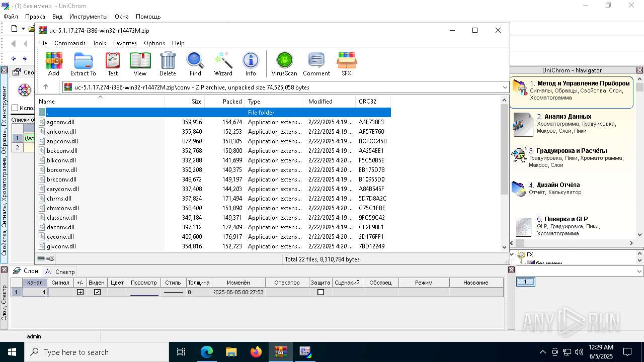644x362 pixels.
Task: Open Microsoft Edge from taskbar
Action: 207,352
